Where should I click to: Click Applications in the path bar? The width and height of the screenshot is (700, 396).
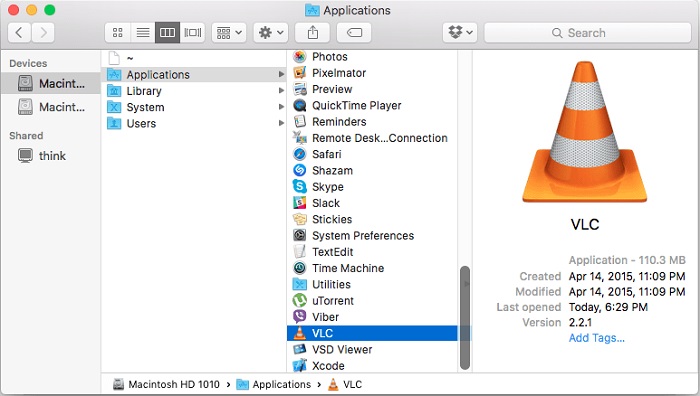click(x=274, y=384)
